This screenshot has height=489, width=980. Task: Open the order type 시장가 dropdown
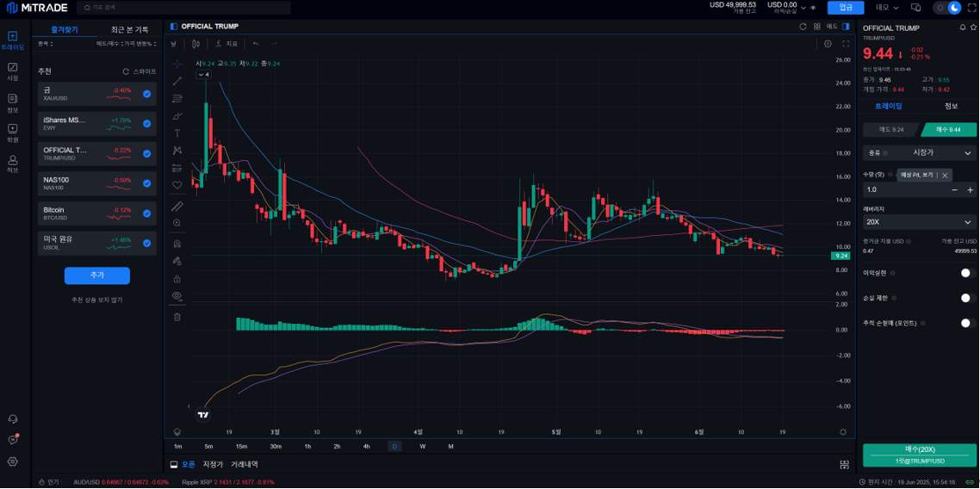tap(919, 152)
